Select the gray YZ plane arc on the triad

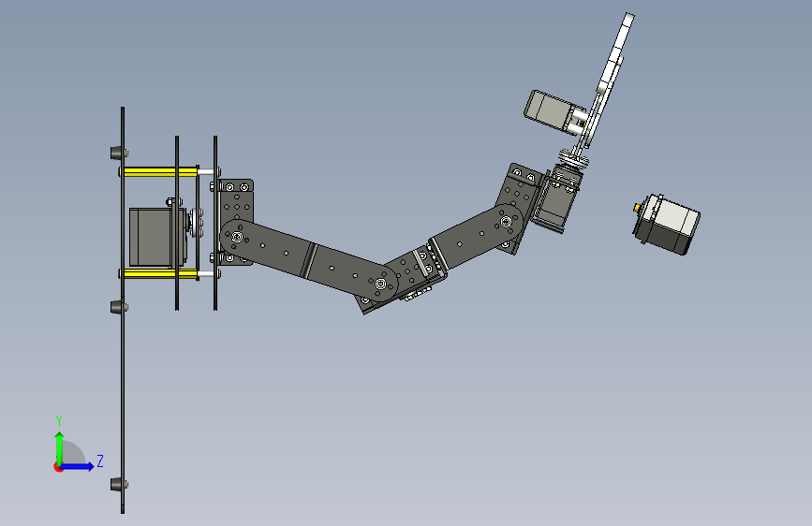pos(74,453)
